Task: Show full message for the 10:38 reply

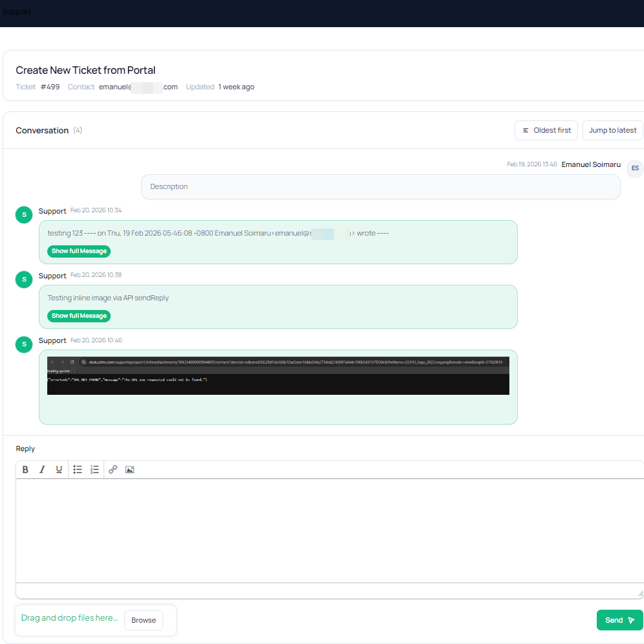Action: tap(78, 316)
